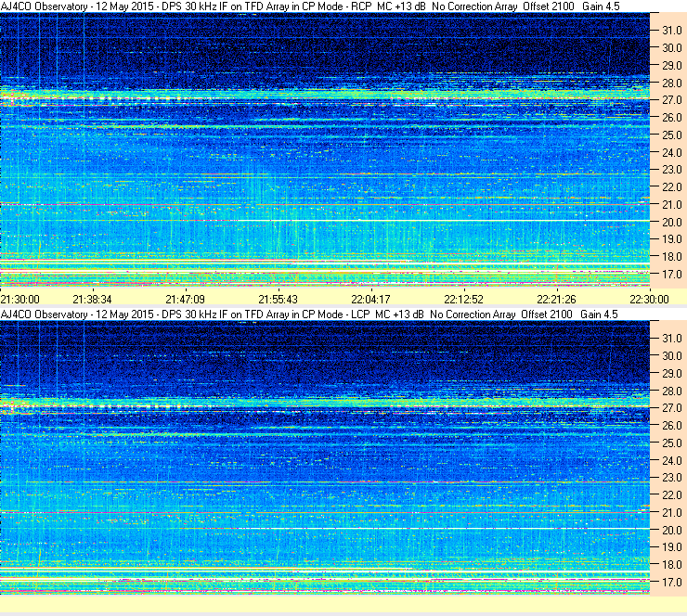Click the LCP spectrogram title text
The width and height of the screenshot is (687, 616).
point(309,314)
